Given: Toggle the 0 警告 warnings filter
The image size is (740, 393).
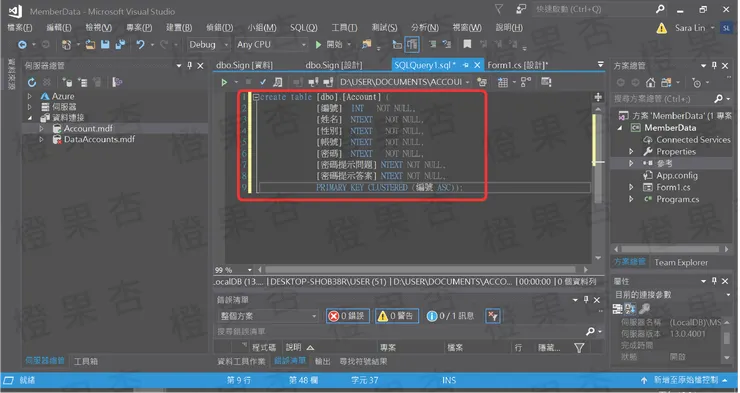Looking at the screenshot, I should click(x=396, y=316).
